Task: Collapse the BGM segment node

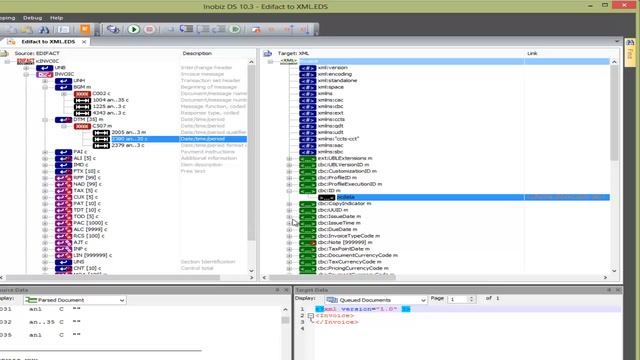Action: click(45, 87)
